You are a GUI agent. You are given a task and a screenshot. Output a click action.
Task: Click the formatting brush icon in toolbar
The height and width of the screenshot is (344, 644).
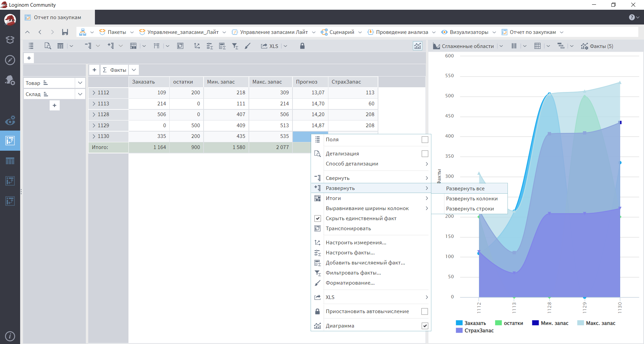tap(248, 46)
